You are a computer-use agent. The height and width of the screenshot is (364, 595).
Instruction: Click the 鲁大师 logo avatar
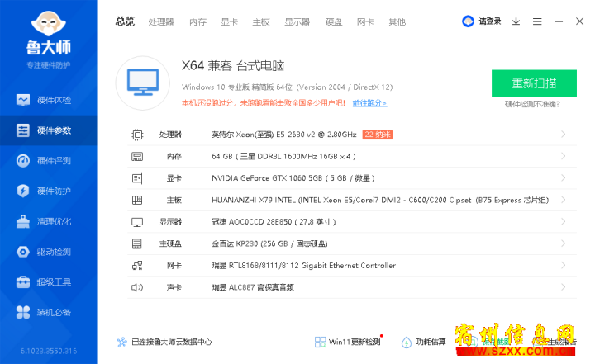point(48,23)
